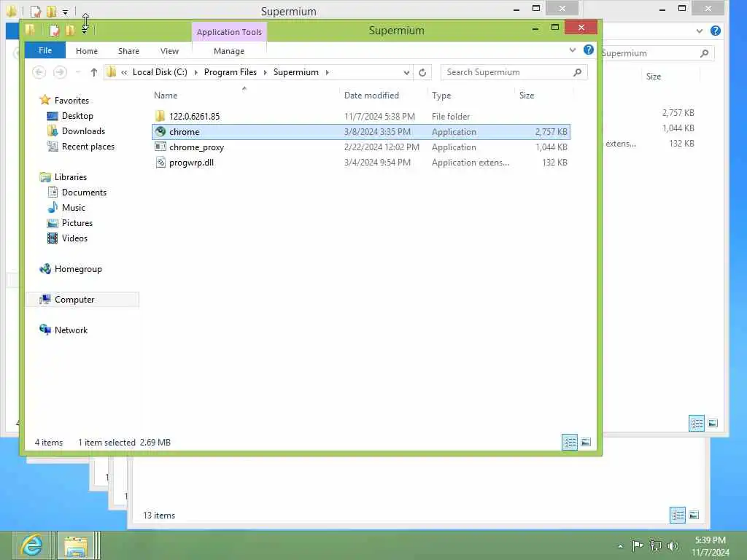Open recent locations dropdown arrow
Viewport: 747px width, 560px height.
click(x=78, y=72)
